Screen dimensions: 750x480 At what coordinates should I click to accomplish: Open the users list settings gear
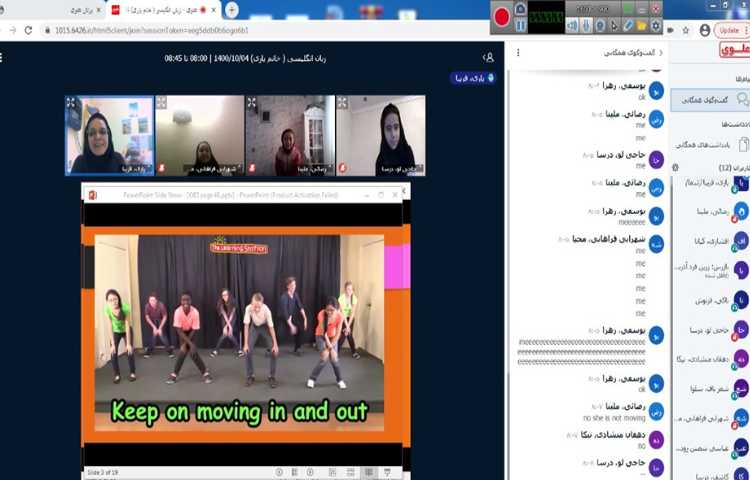point(675,168)
